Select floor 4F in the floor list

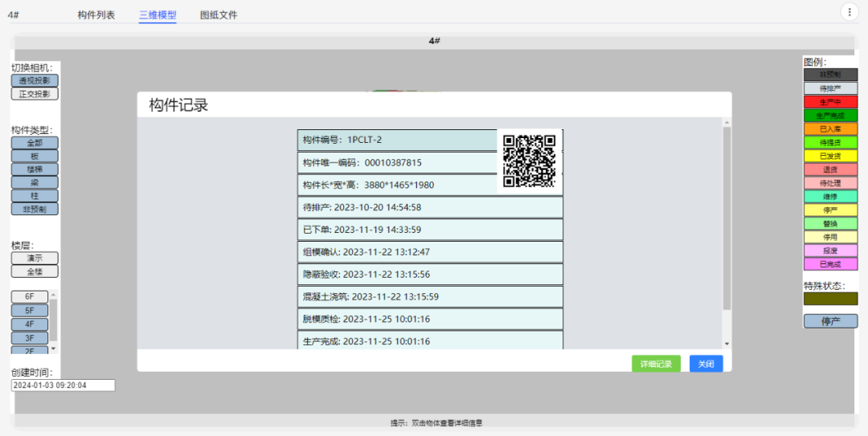point(30,324)
